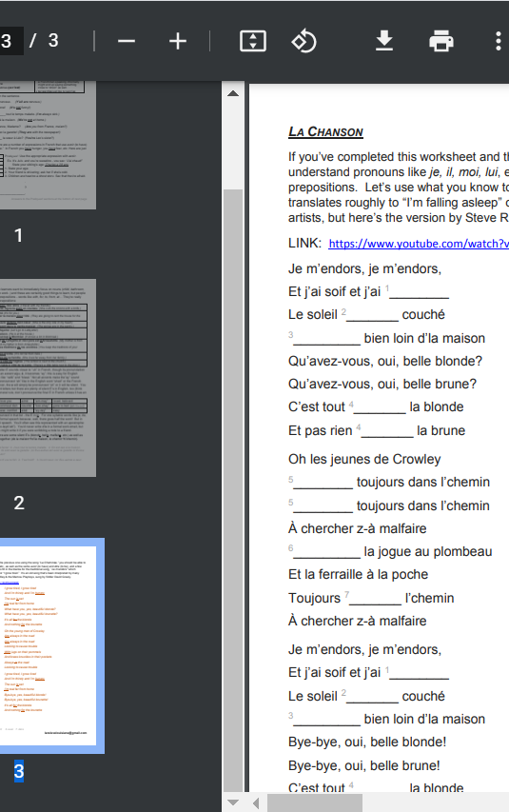The height and width of the screenshot is (812, 509).
Task: Toggle fit to page view
Action: click(253, 41)
